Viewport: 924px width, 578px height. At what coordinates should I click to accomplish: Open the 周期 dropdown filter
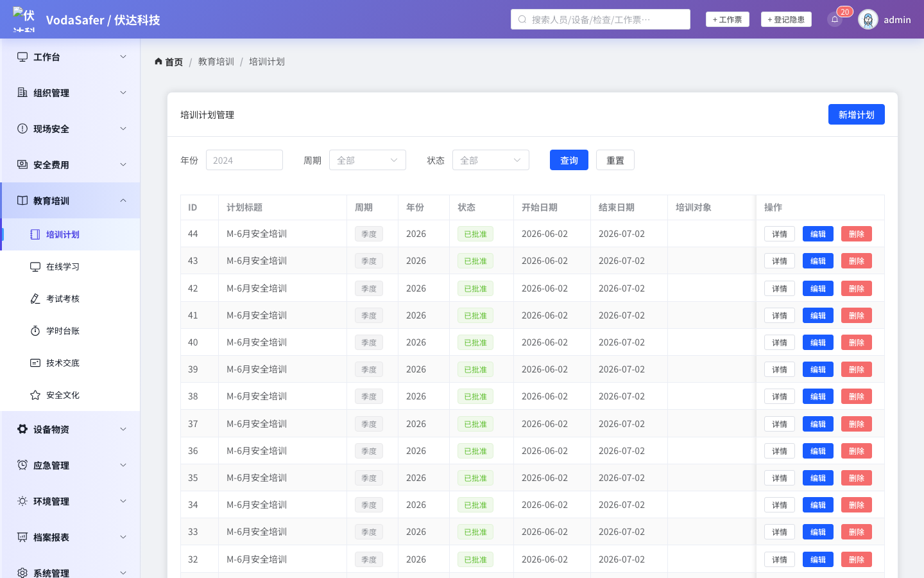click(368, 160)
